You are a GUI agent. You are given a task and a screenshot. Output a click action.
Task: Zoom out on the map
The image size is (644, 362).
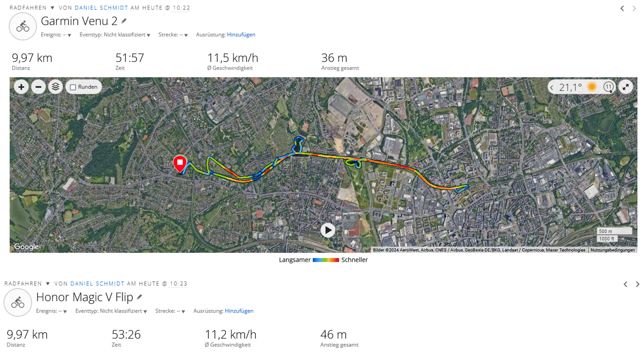pyautogui.click(x=38, y=87)
